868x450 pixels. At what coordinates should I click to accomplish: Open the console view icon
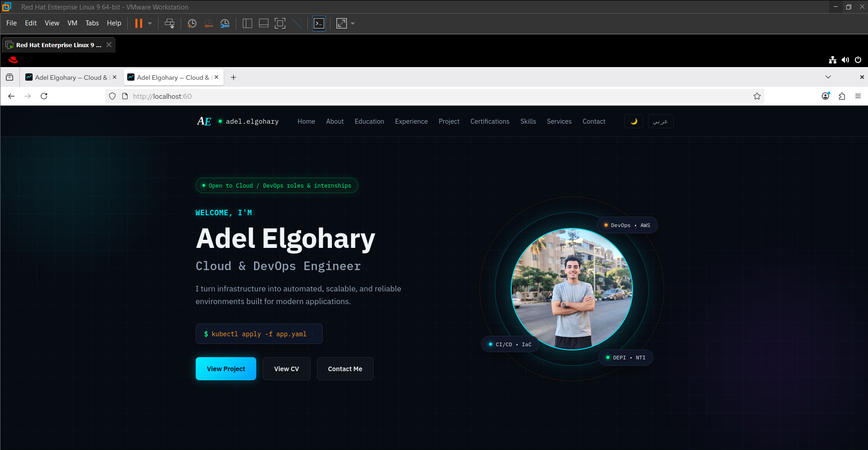point(319,24)
